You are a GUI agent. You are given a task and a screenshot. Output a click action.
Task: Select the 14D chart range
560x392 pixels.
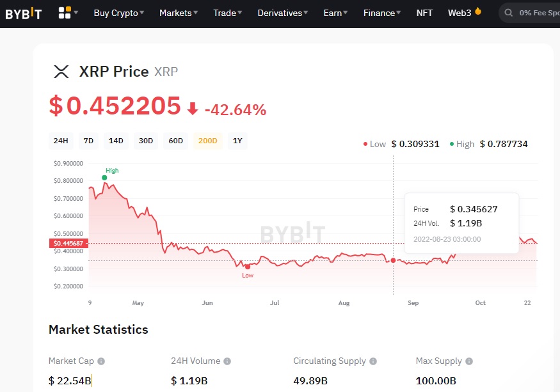pyautogui.click(x=116, y=141)
